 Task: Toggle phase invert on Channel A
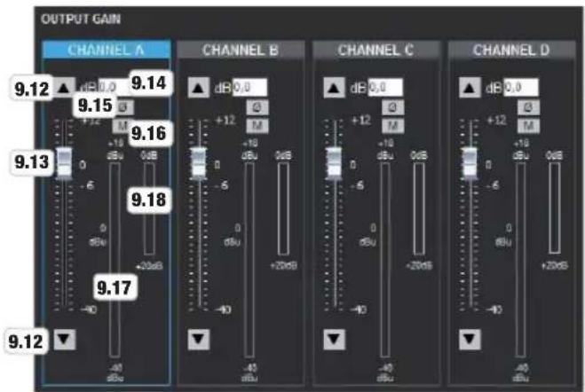click(123, 107)
